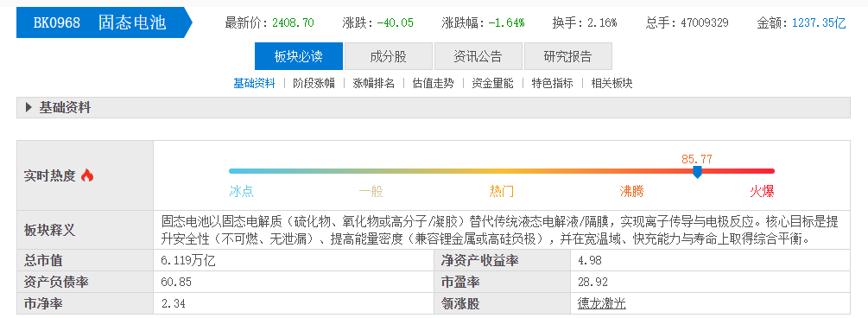Viewport: 868px width, 318px height.
Task: Click the 金额 value 1237.35亿
Action: point(819,22)
